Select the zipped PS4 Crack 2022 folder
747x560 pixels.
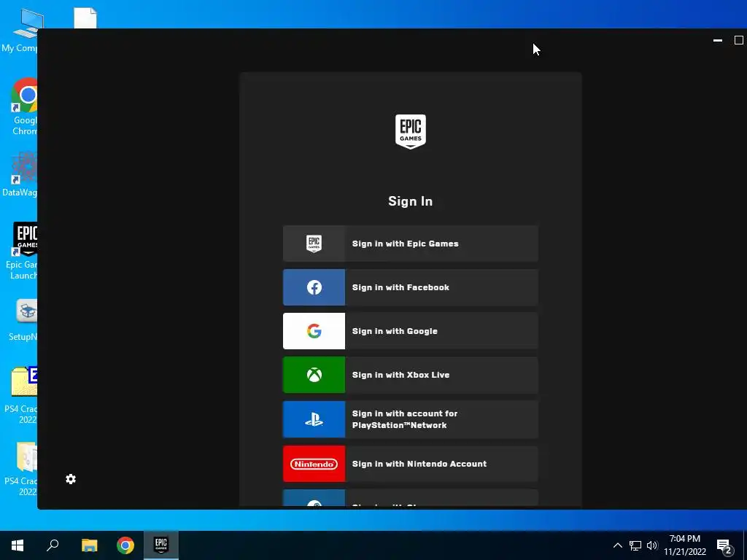[21, 395]
